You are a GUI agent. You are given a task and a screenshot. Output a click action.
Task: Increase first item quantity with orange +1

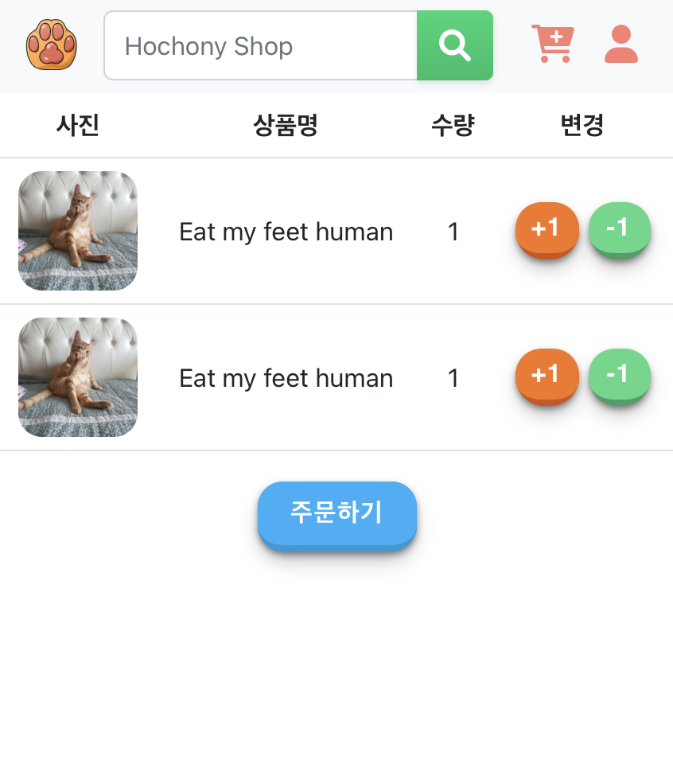[x=547, y=231]
